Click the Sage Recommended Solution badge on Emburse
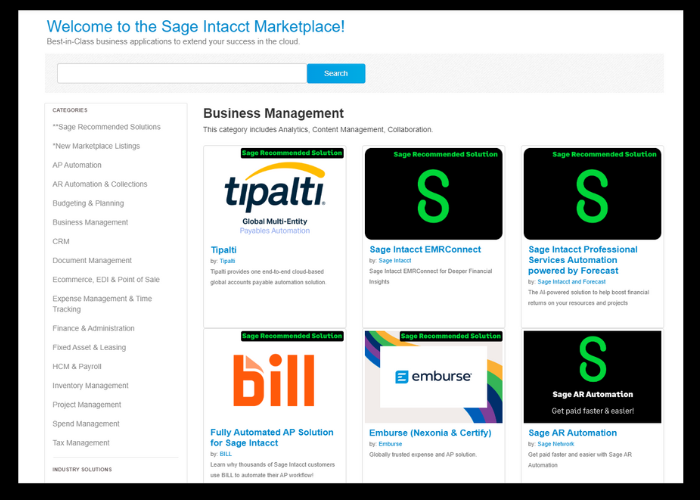700x500 pixels. click(x=451, y=336)
